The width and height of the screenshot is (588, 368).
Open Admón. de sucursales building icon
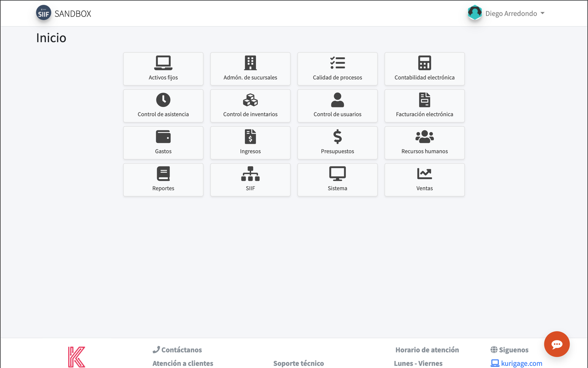pos(250,63)
